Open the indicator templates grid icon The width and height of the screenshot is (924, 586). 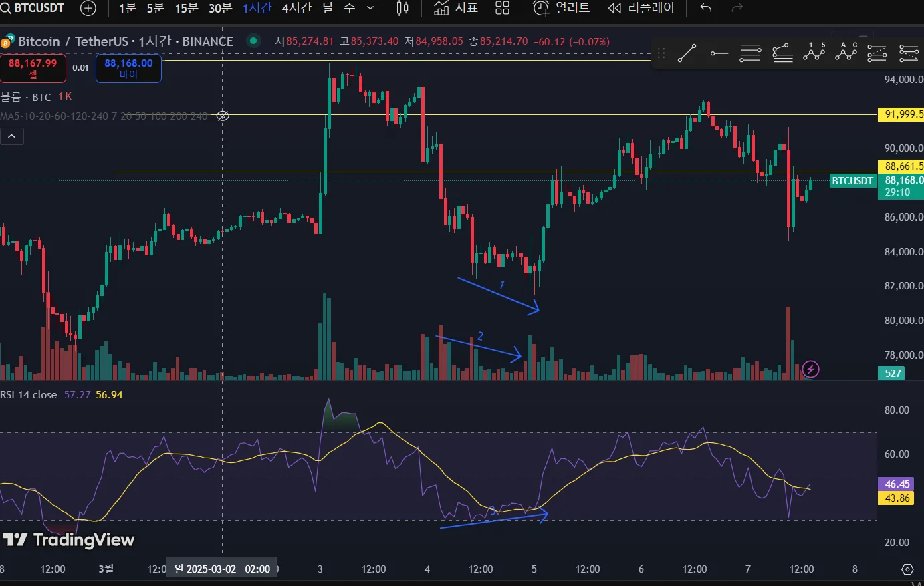click(x=502, y=8)
